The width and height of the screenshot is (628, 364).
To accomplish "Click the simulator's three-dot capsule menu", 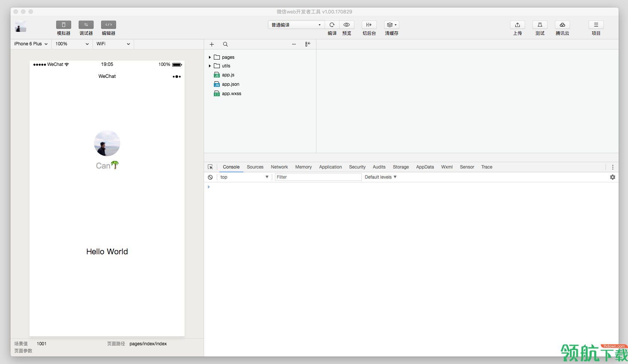I will pos(177,77).
